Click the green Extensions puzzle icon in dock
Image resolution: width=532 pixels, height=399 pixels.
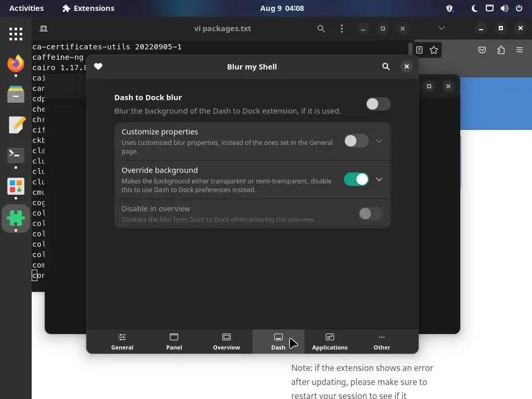[x=16, y=218]
